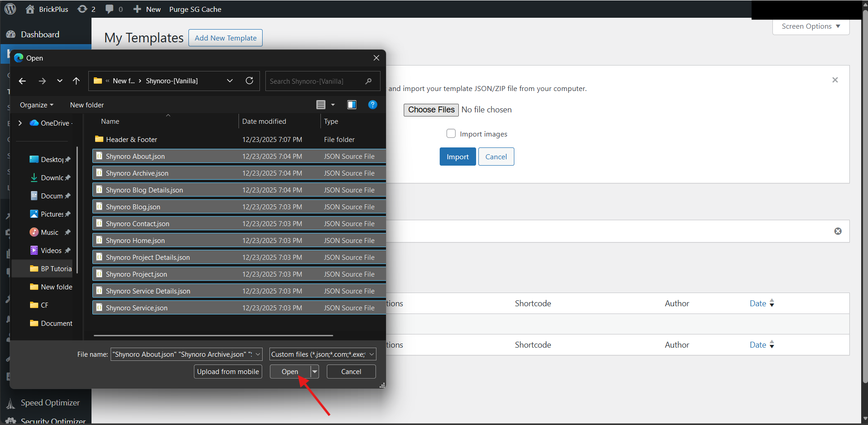Click the blue Import button
Screen dimensions: 868x425
coord(457,157)
